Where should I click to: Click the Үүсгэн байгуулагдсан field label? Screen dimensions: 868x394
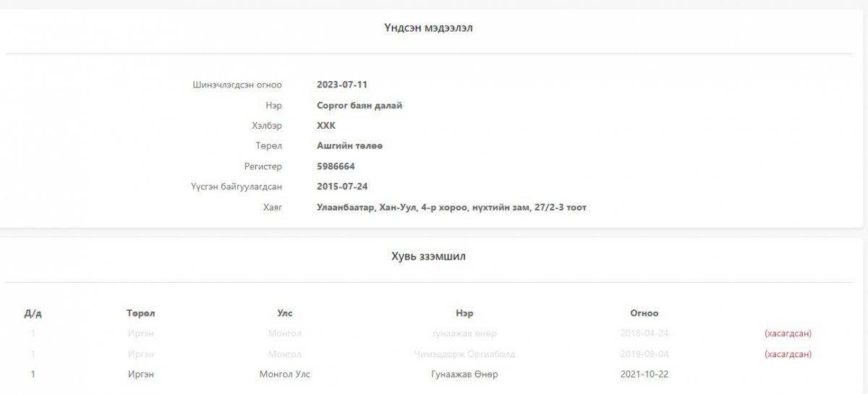click(237, 187)
